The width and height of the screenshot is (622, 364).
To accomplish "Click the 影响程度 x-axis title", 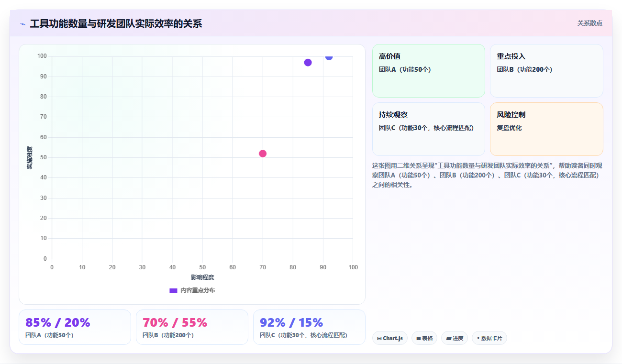I will tap(202, 277).
